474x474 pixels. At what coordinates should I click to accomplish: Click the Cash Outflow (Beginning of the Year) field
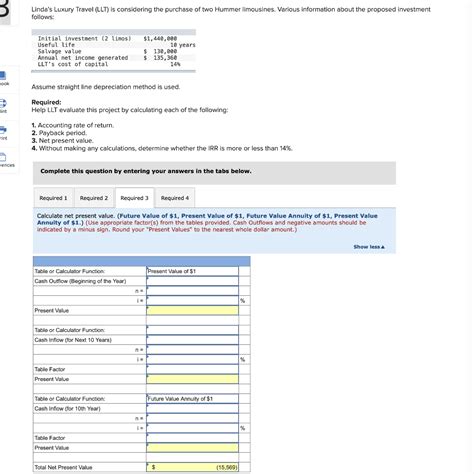pyautogui.click(x=192, y=281)
